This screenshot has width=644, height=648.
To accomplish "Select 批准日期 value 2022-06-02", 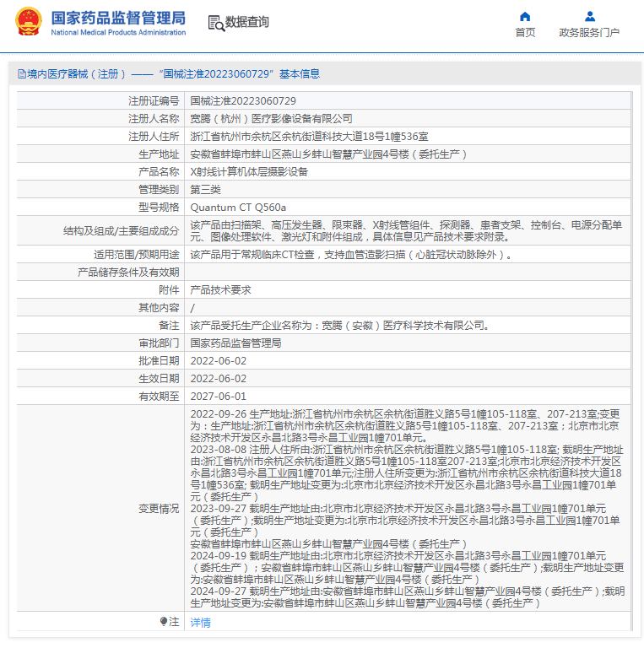I will [219, 361].
